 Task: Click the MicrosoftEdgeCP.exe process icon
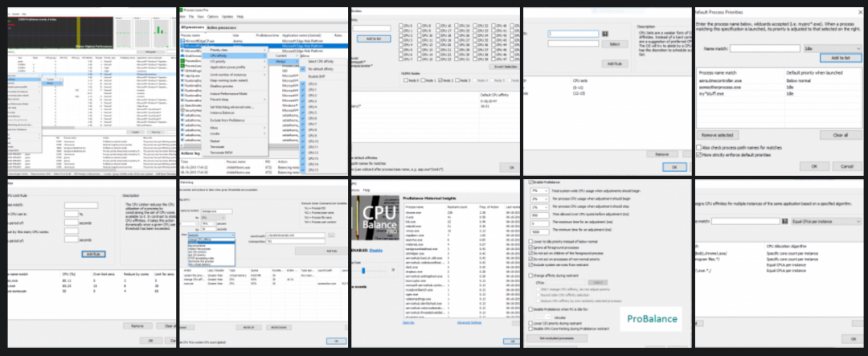coord(182,40)
